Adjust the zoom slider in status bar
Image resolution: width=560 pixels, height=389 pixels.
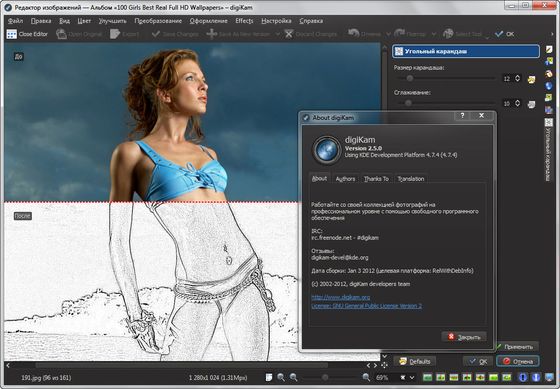325,377
